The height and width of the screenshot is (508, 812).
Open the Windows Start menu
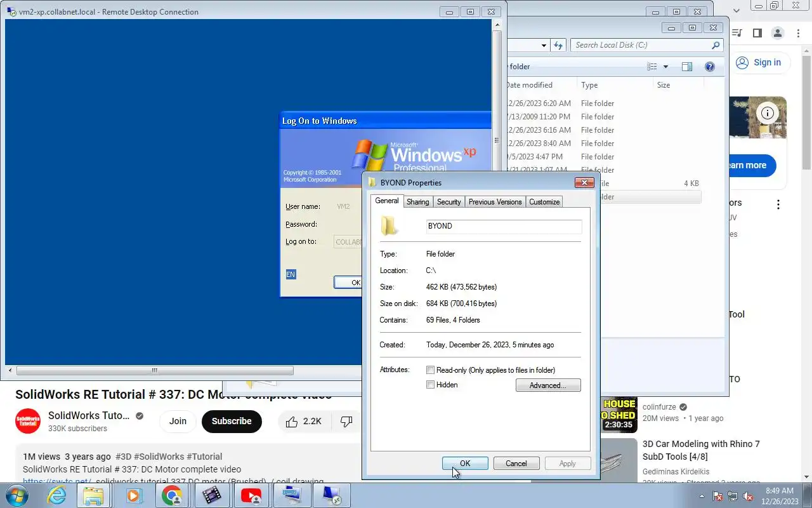click(16, 495)
